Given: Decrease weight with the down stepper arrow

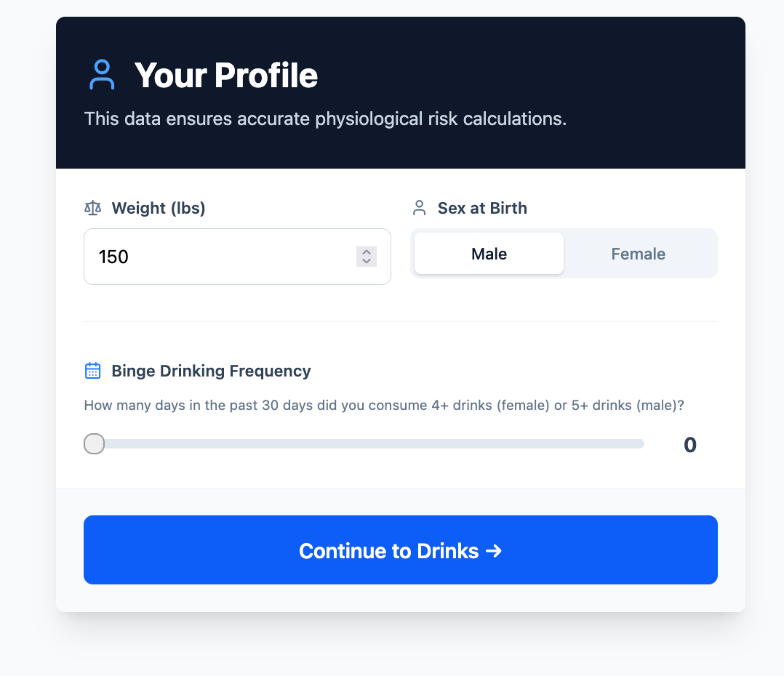Looking at the screenshot, I should [367, 261].
